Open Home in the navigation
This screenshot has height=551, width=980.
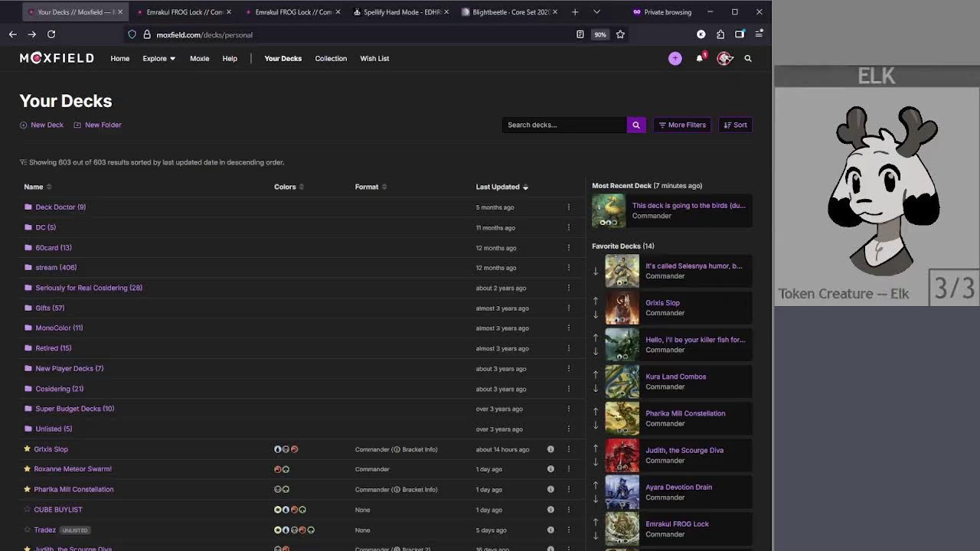[x=120, y=58]
